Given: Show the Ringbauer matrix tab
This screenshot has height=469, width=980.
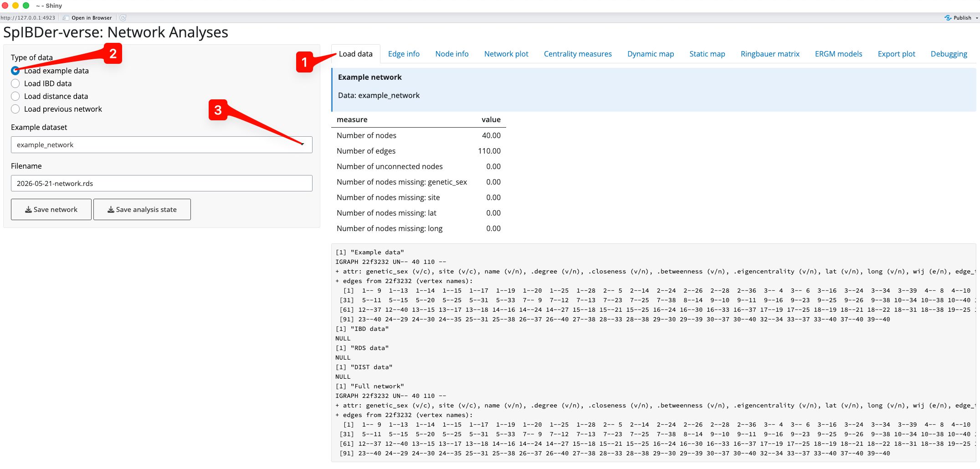Looking at the screenshot, I should [x=770, y=54].
